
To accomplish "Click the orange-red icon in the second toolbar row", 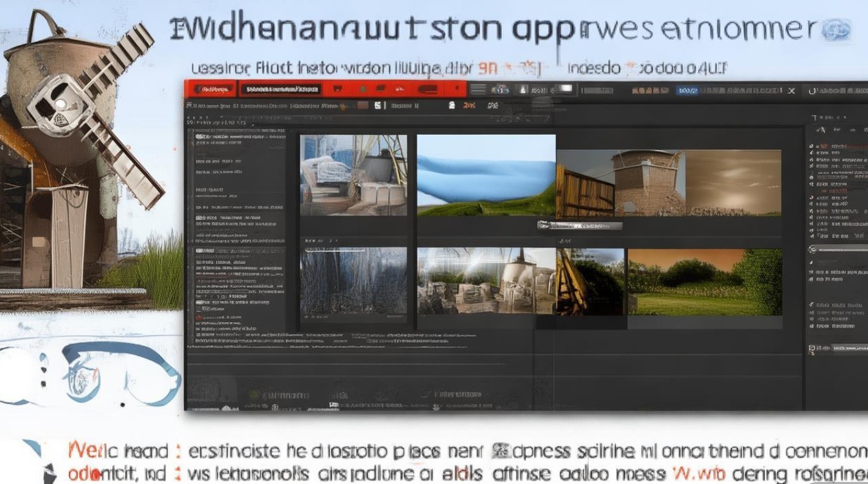I will tap(470, 105).
